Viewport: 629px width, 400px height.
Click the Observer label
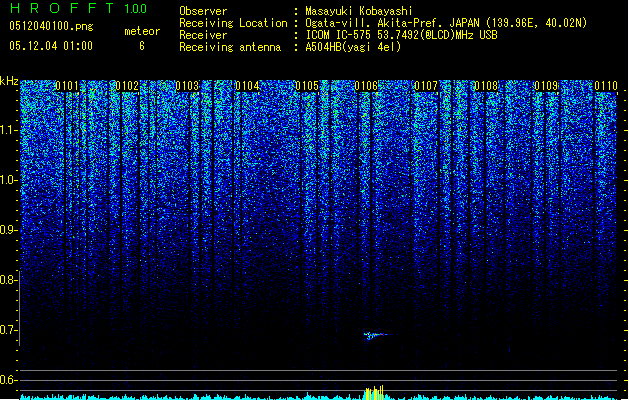(203, 11)
